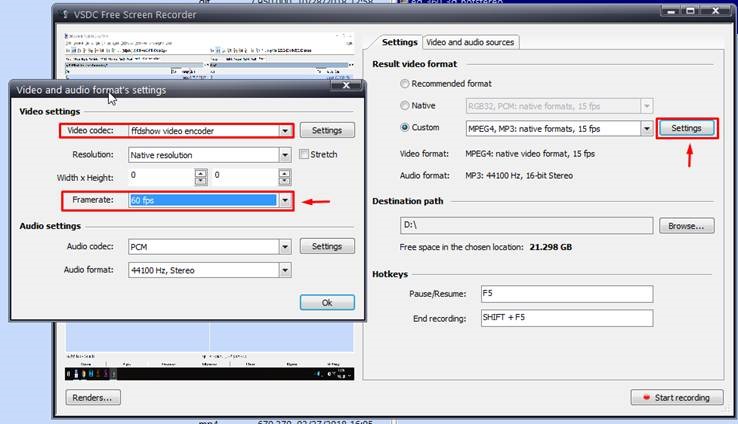Click the Height input field
This screenshot has height=424, width=738.
coord(245,177)
